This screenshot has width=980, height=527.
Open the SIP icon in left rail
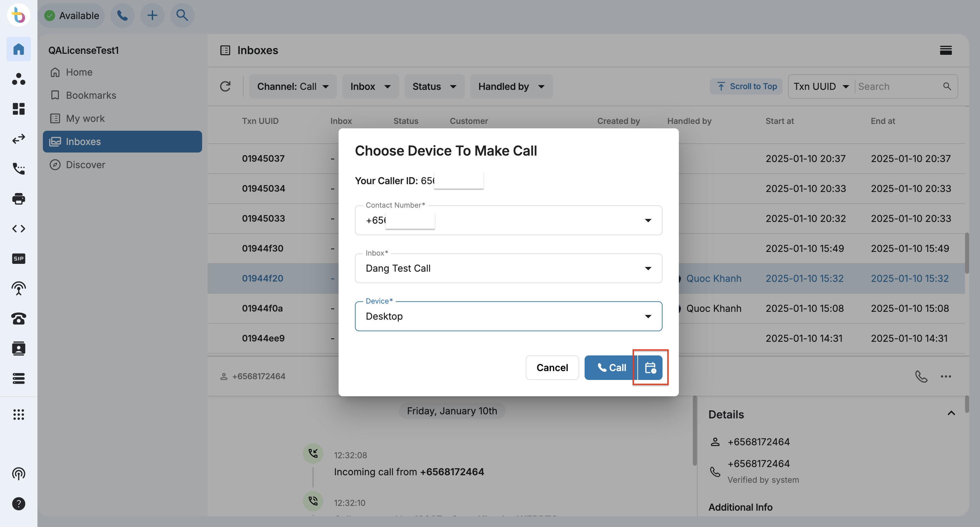pos(19,259)
